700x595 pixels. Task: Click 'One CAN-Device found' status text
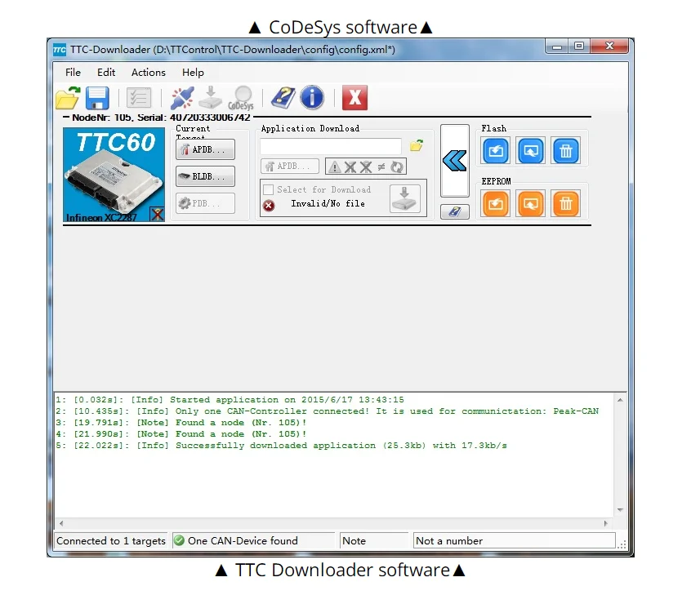(243, 540)
